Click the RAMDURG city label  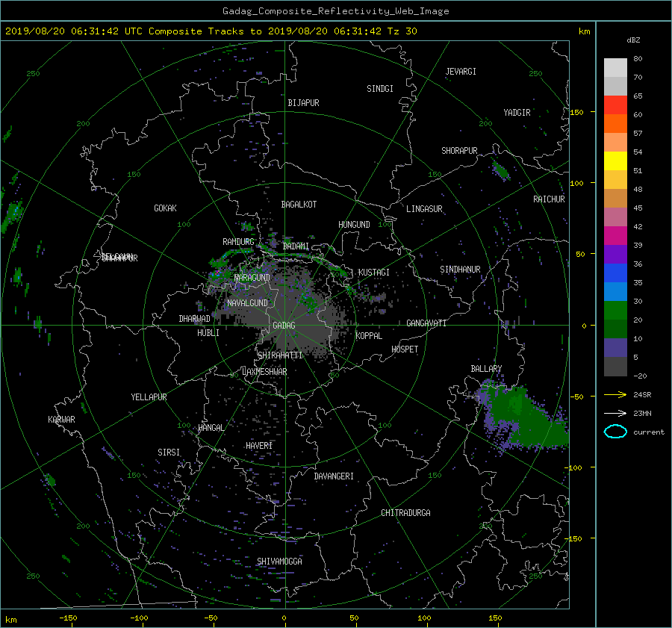click(x=238, y=242)
